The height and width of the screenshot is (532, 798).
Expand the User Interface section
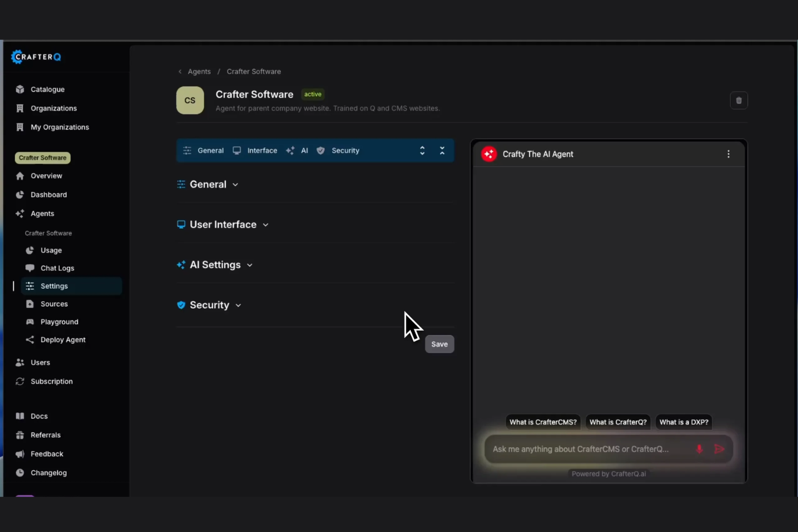click(223, 225)
